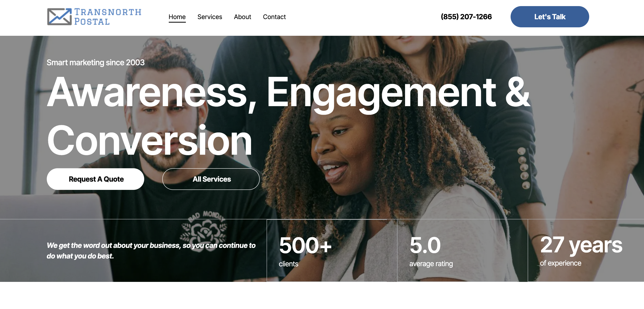Select the 5.0 average rating box
The image size is (644, 309).
click(462, 250)
